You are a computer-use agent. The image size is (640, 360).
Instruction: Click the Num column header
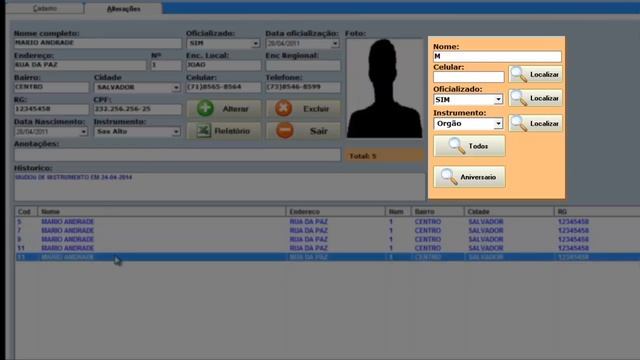[x=398, y=211]
